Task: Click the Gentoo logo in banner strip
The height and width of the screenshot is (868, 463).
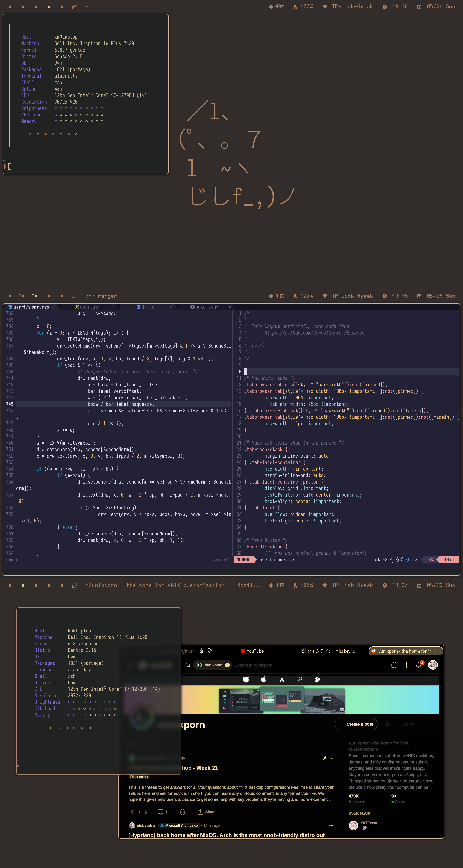Action: 317,680
